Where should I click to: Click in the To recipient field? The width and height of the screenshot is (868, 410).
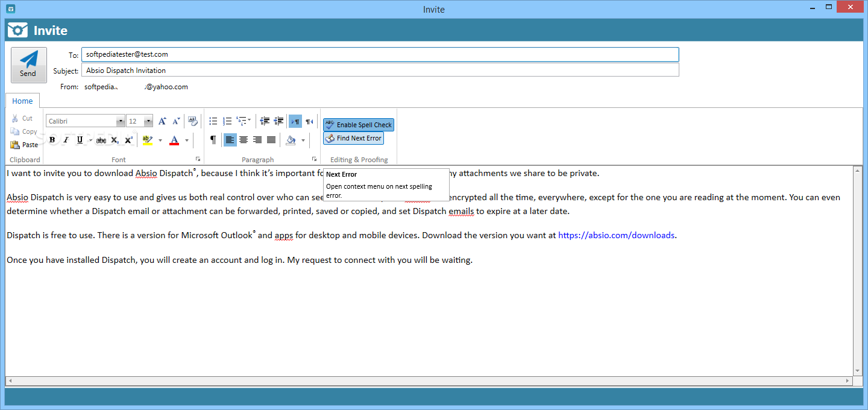(380, 54)
